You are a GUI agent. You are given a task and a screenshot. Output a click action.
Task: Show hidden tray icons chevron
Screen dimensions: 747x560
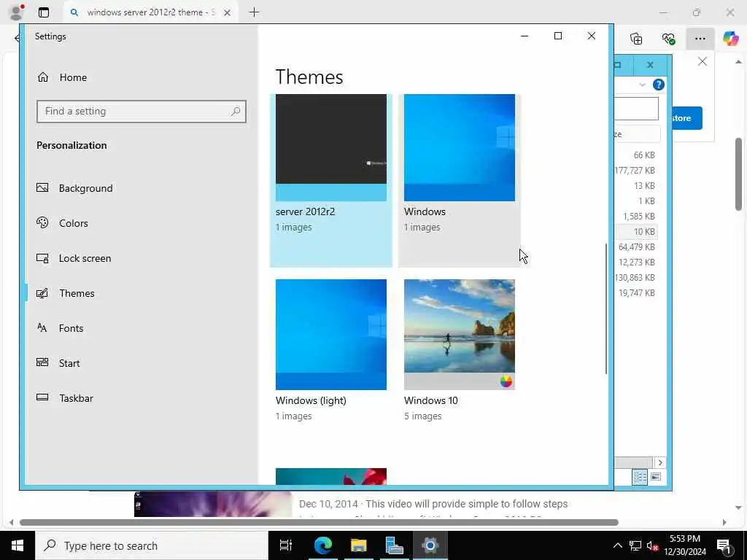(x=617, y=545)
